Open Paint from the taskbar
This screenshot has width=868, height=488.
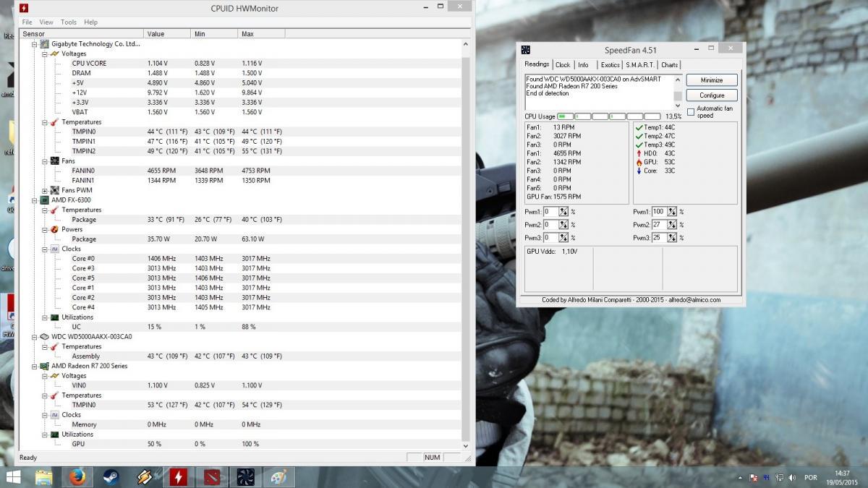point(278,477)
